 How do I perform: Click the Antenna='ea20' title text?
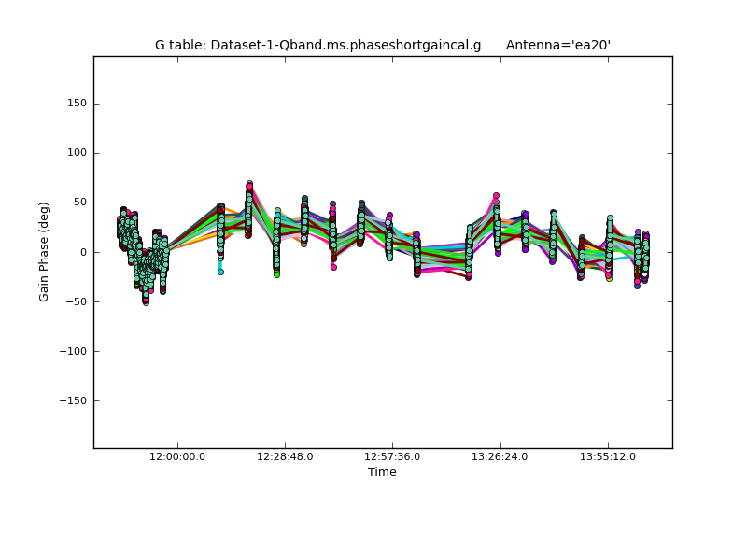click(x=558, y=45)
